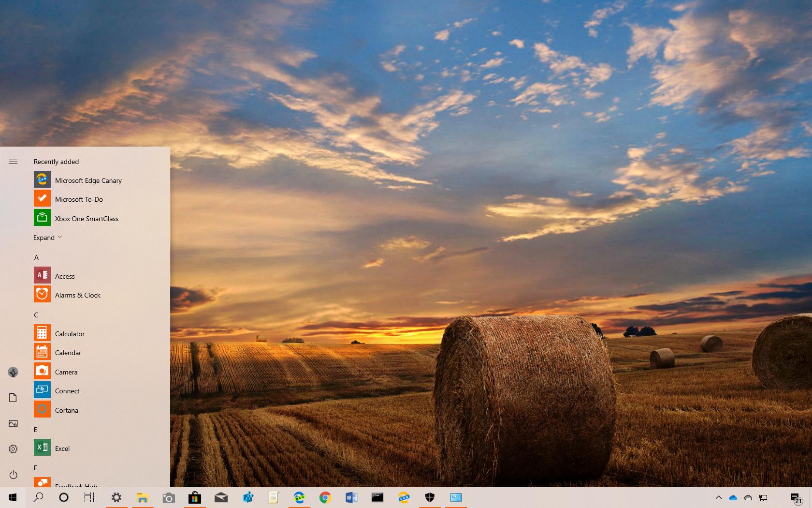Open the Power options in Start menu
The height and width of the screenshot is (508, 812).
tap(13, 475)
